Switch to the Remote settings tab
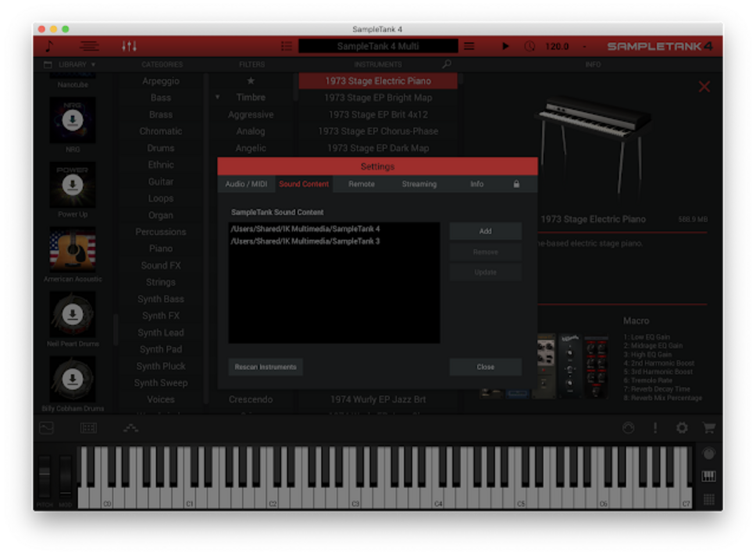This screenshot has height=555, width=756. coord(361,184)
